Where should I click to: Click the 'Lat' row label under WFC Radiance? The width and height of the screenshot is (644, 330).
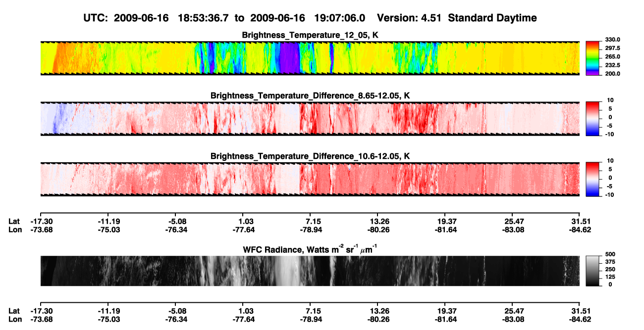coord(14,311)
